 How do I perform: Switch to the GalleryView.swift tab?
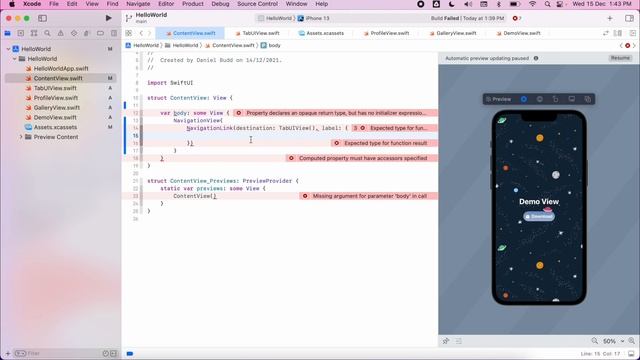coord(453,33)
